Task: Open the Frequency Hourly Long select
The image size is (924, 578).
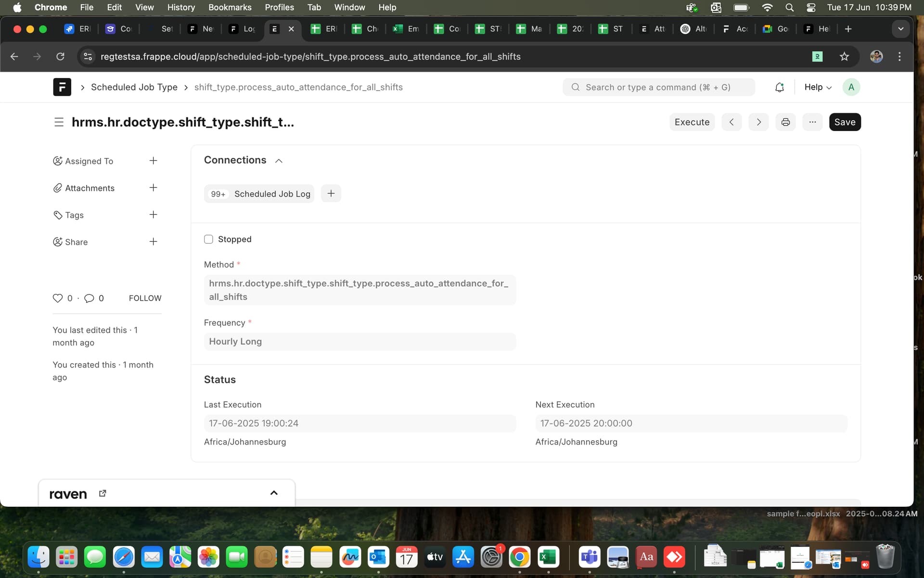Action: tap(360, 342)
